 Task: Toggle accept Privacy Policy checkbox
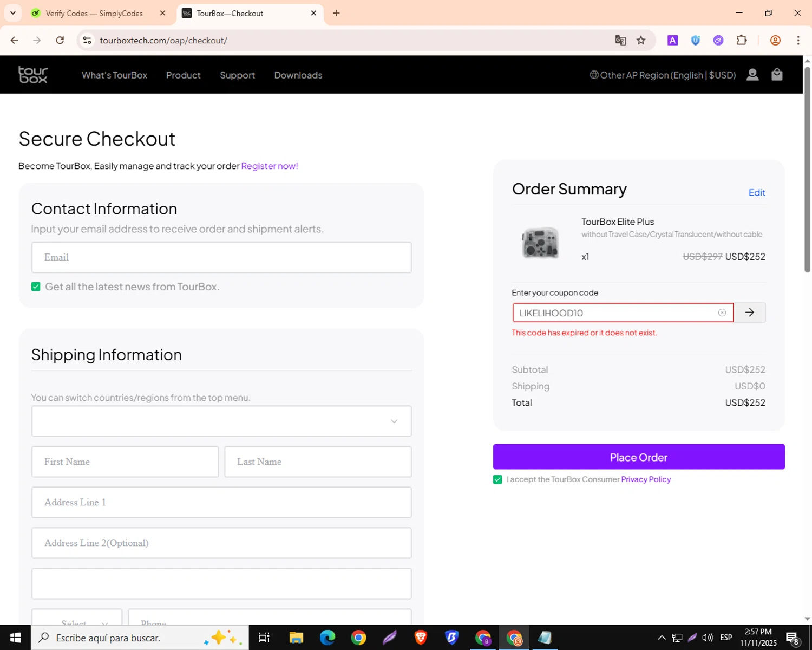(497, 479)
